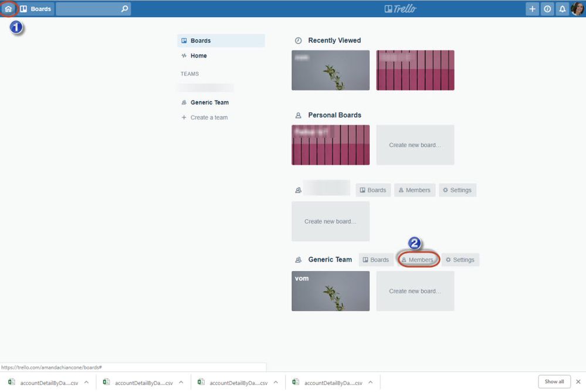Open the plus create menu
Image resolution: width=586 pixels, height=392 pixels.
[532, 9]
